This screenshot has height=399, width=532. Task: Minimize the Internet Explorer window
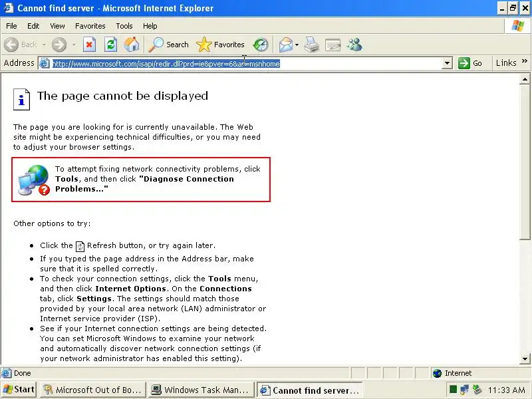[502, 8]
